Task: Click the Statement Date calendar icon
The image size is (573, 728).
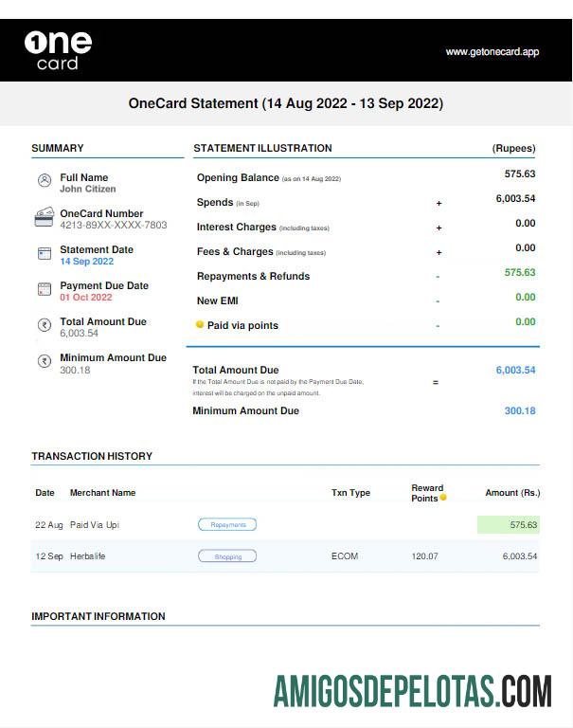Action: 44,253
